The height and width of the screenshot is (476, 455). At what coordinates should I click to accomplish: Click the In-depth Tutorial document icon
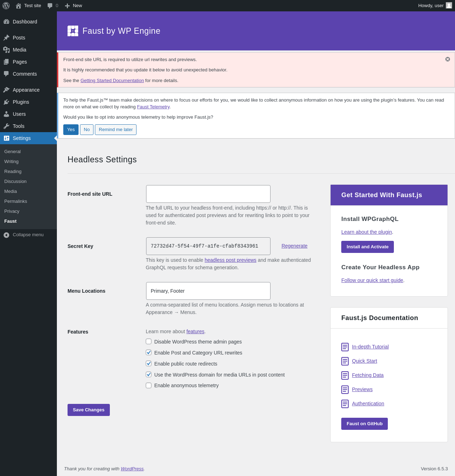pyautogui.click(x=345, y=347)
